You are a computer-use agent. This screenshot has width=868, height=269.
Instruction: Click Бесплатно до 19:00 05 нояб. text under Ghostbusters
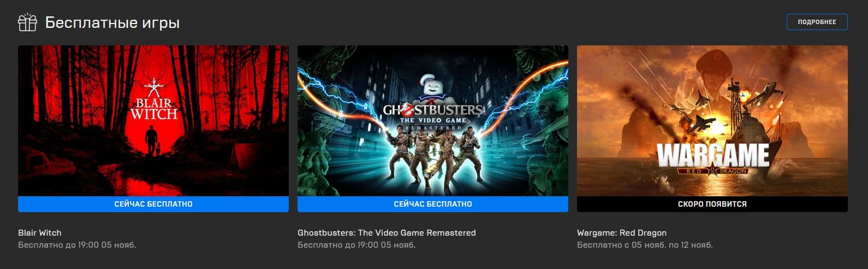tap(356, 245)
